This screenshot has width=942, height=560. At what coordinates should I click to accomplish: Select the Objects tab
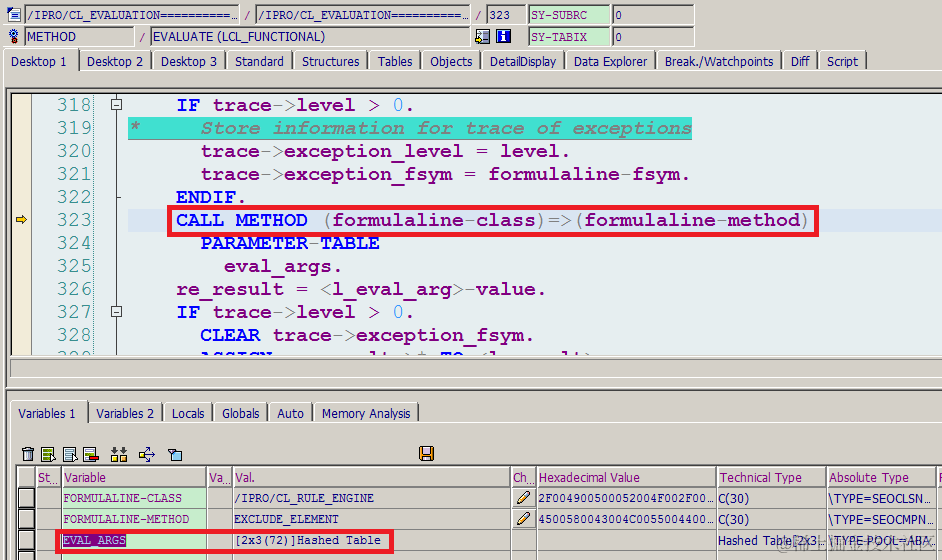(451, 61)
